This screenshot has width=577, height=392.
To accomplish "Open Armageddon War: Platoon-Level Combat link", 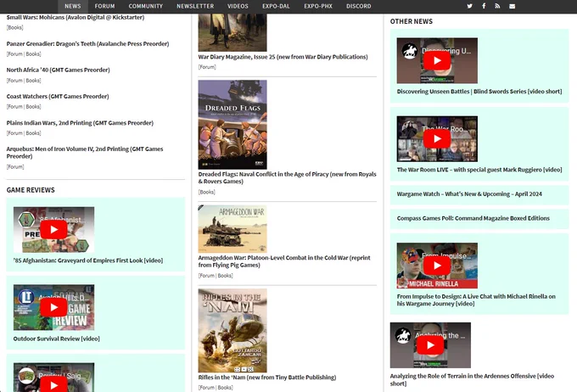I will (x=284, y=261).
